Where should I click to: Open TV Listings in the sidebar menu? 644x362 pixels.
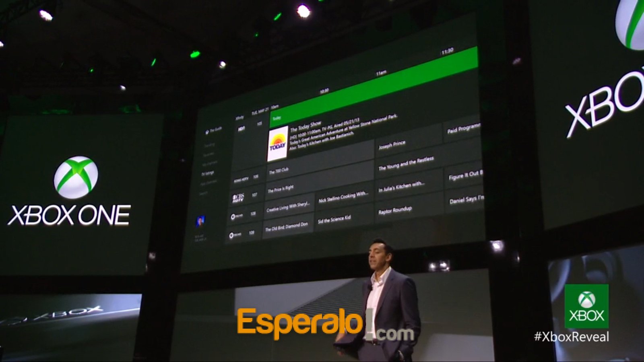click(208, 173)
